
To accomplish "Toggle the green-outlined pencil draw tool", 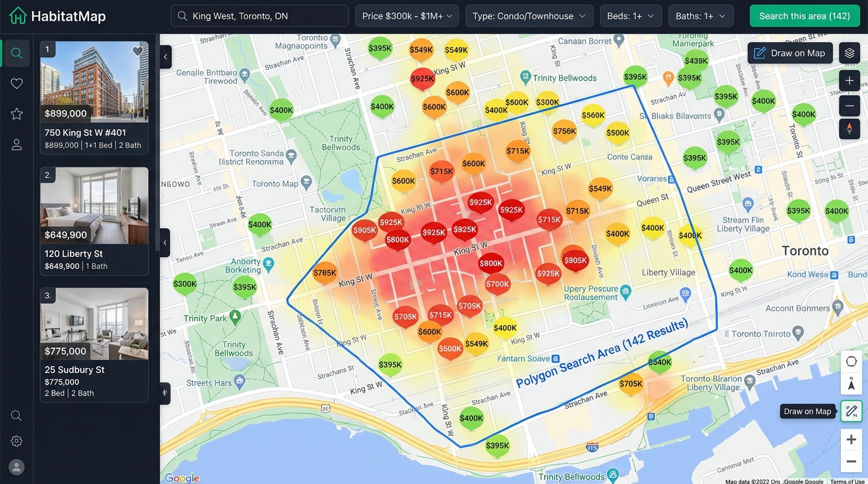I will [851, 412].
